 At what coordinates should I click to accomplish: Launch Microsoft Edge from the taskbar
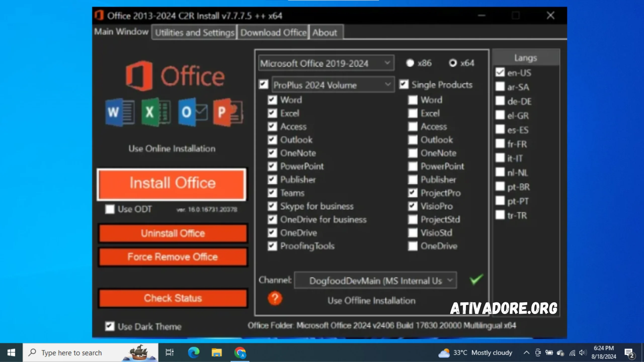point(193,352)
